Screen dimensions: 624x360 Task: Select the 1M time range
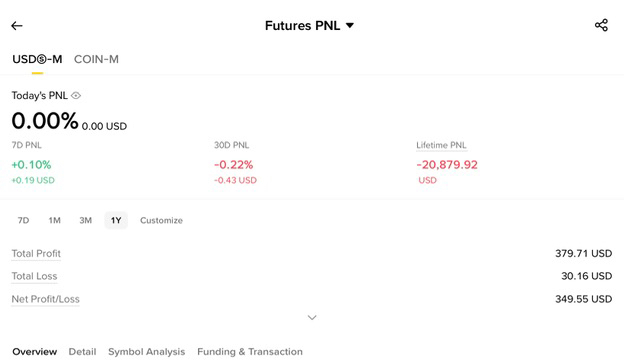click(x=55, y=220)
